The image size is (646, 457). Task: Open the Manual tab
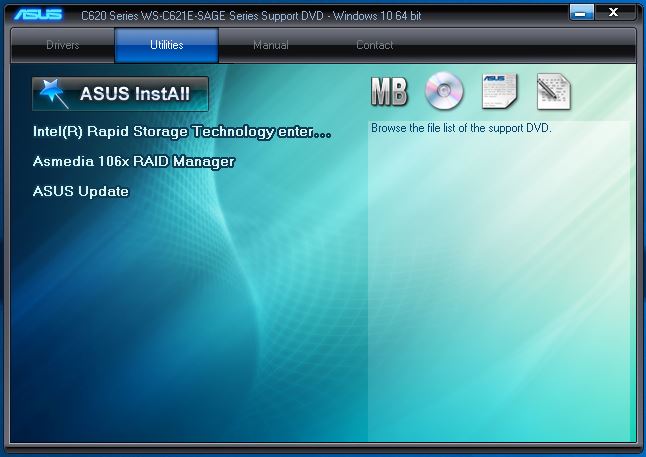(270, 45)
